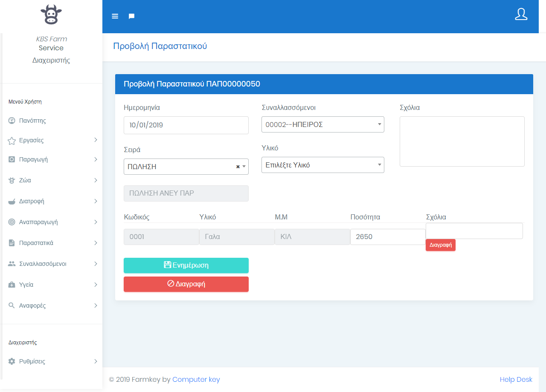Viewport: 546px width, 392px height.
Task: Open the Επιλέξτε Υλικό dropdown
Action: [x=322, y=165]
